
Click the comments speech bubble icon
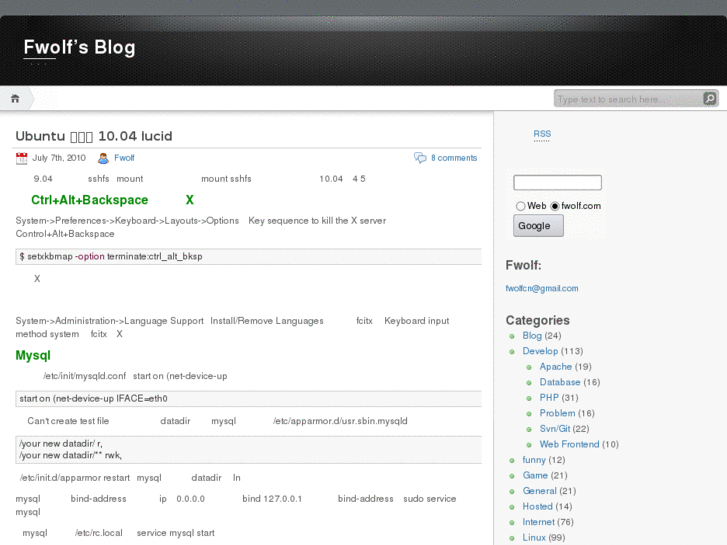coord(420,158)
